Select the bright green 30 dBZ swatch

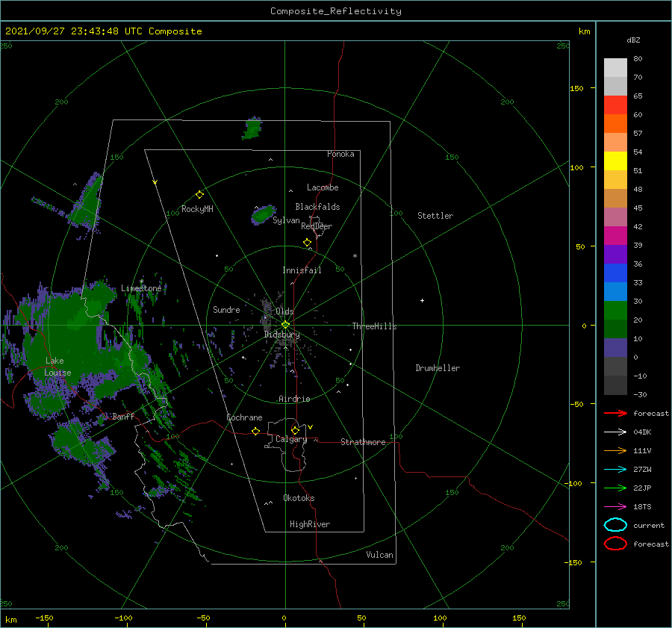coord(615,310)
